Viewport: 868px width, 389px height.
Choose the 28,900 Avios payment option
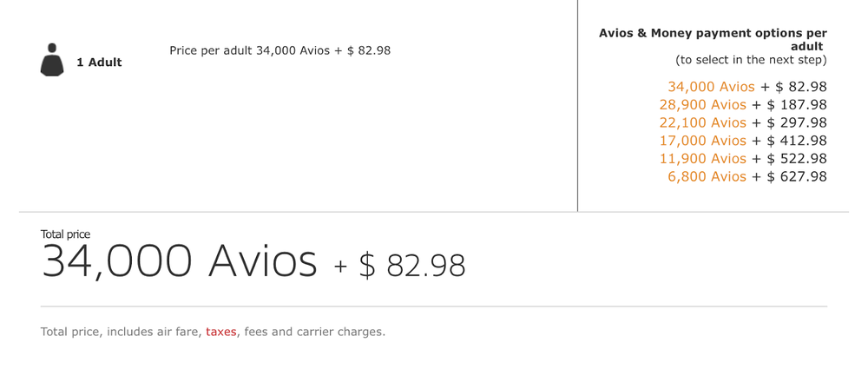[702, 105]
